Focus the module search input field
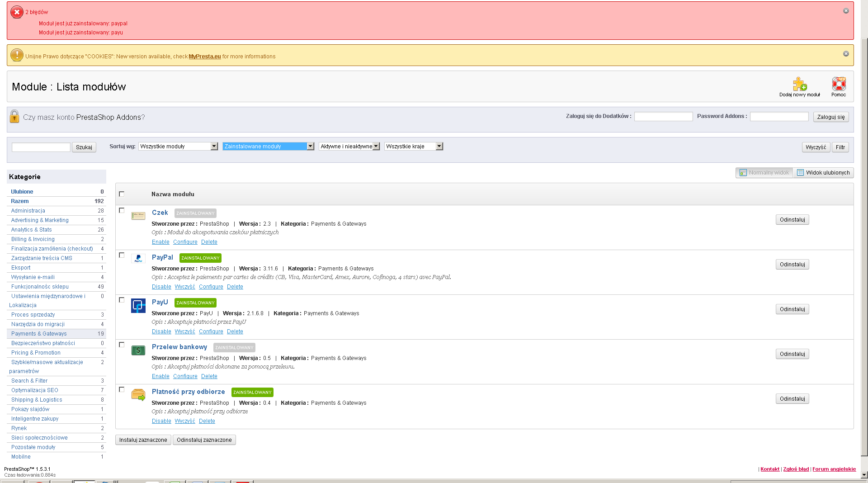868x483 pixels. pos(41,147)
